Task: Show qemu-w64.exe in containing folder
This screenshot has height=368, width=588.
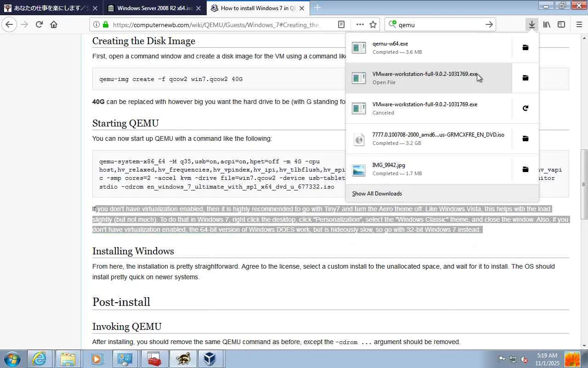Action: click(x=526, y=47)
